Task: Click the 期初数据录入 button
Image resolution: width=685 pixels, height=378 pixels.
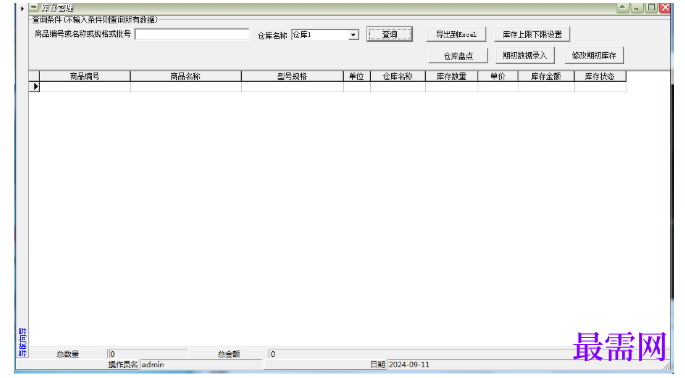Action: click(525, 55)
